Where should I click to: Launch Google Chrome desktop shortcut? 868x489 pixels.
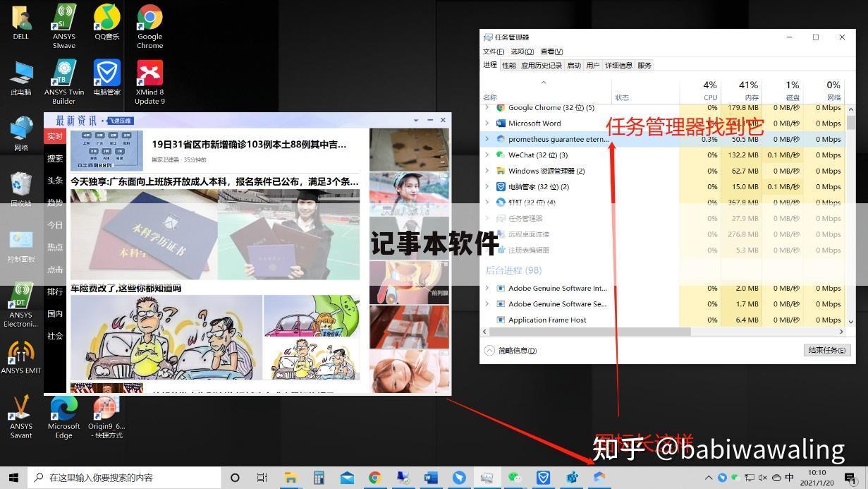click(x=149, y=26)
